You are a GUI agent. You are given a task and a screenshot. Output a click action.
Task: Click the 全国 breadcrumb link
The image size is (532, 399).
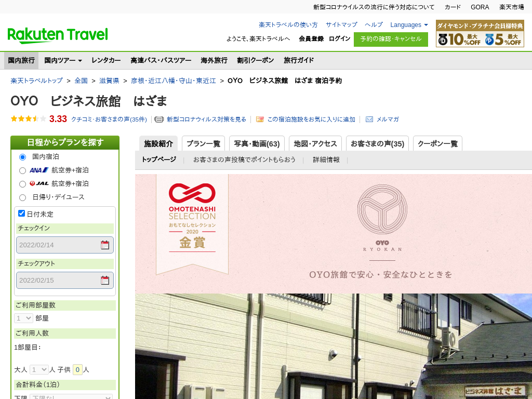[81, 81]
